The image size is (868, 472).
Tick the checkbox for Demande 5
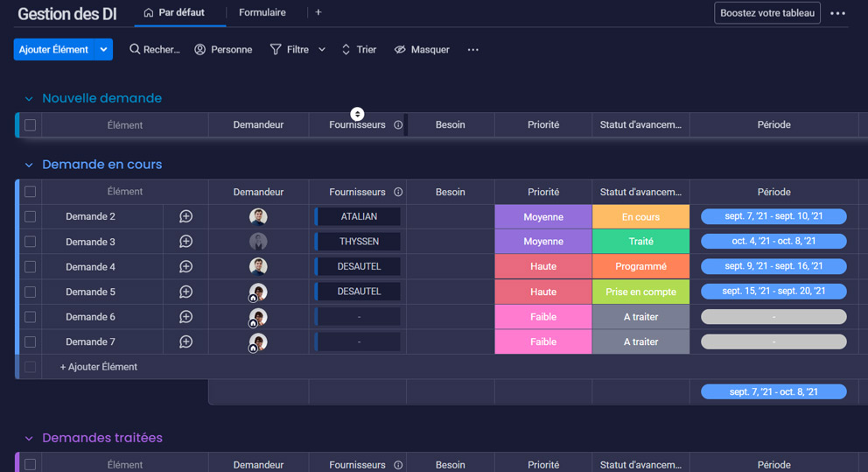(30, 292)
